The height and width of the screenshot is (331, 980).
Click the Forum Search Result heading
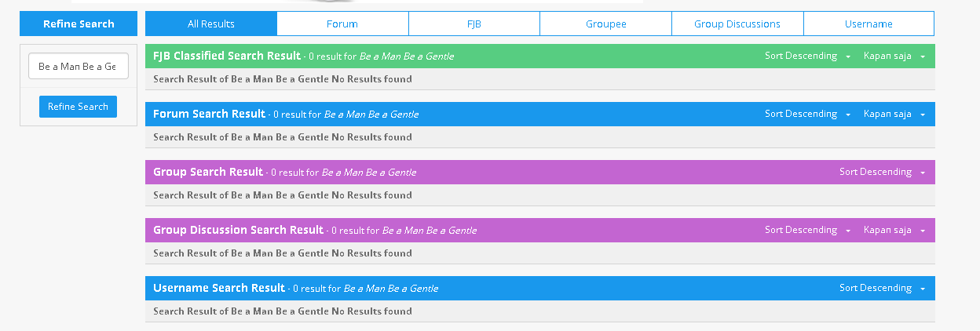pyautogui.click(x=210, y=114)
